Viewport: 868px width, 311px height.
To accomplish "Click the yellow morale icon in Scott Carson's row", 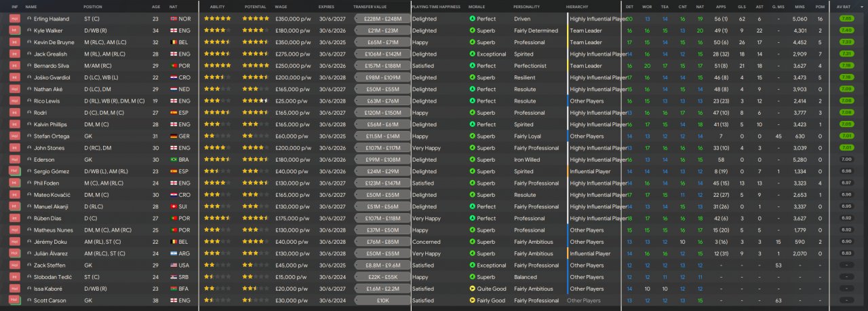I will [472, 300].
